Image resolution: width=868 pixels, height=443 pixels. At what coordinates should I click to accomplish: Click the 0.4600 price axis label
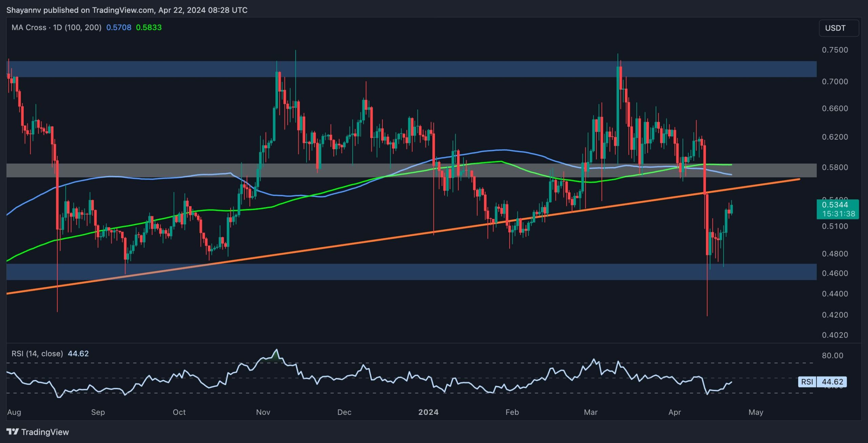click(x=835, y=273)
